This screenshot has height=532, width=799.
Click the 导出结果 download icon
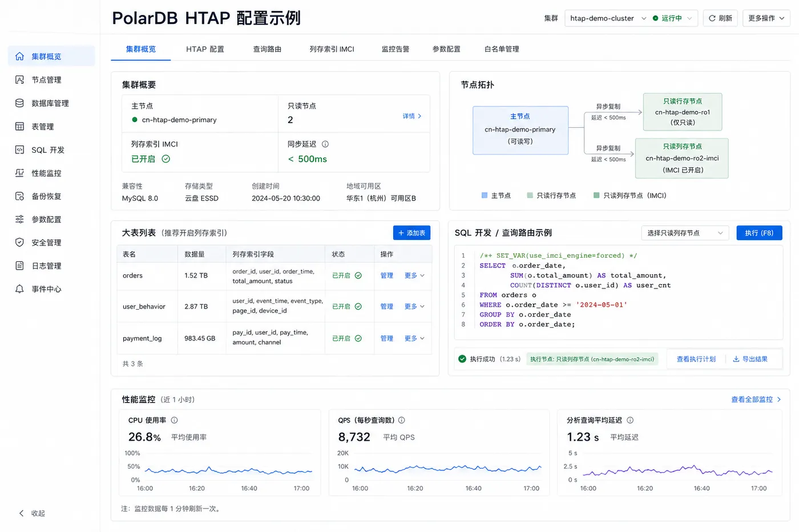click(x=736, y=359)
